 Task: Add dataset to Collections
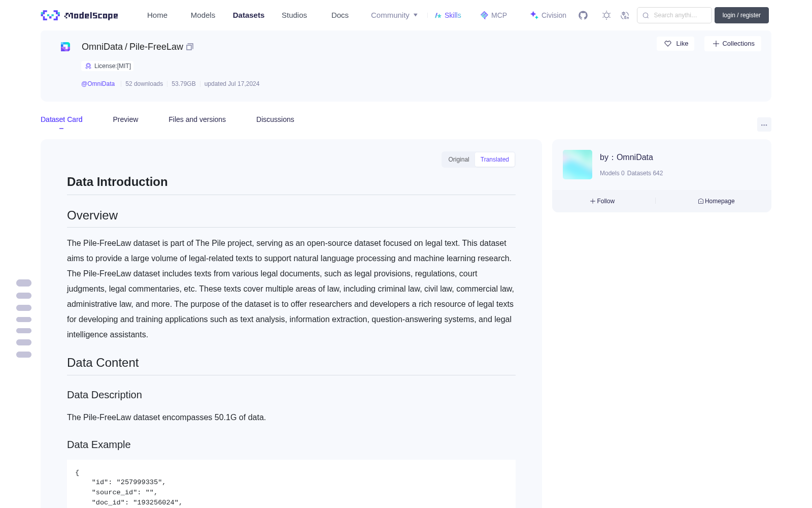click(x=733, y=44)
